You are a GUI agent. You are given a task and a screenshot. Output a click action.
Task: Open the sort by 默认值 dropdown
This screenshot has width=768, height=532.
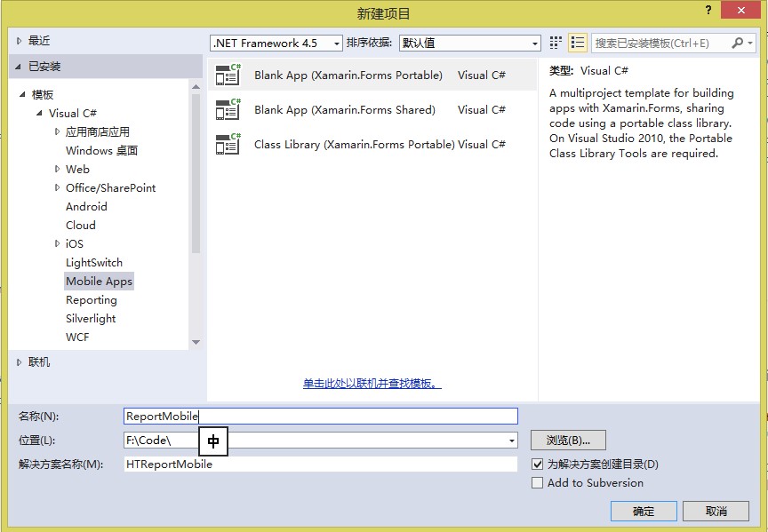coord(469,43)
